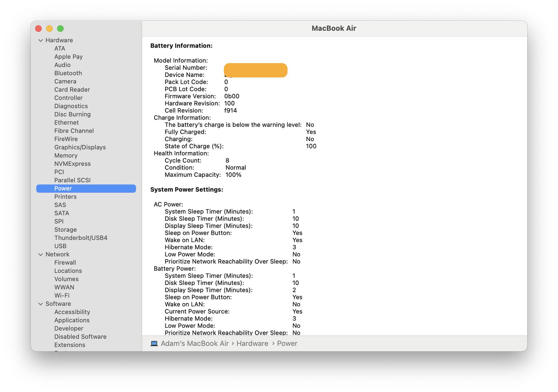Click Cell Revision value f914
Screen dimensions: 558x392
coord(231,110)
